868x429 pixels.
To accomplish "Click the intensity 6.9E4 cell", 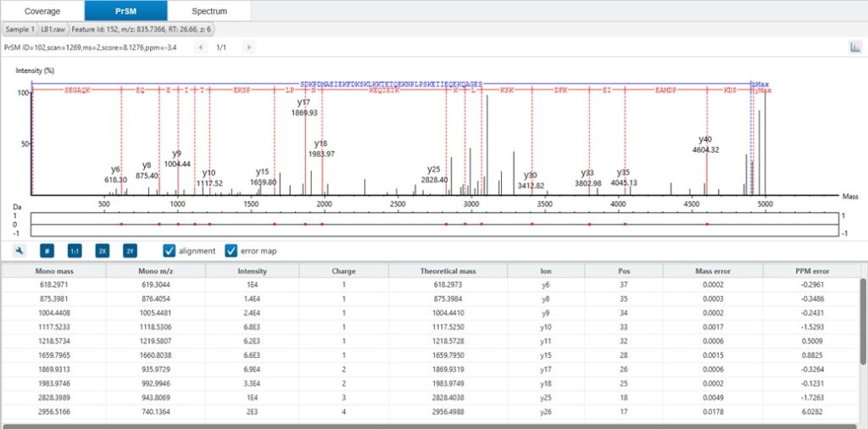I will 252,370.
